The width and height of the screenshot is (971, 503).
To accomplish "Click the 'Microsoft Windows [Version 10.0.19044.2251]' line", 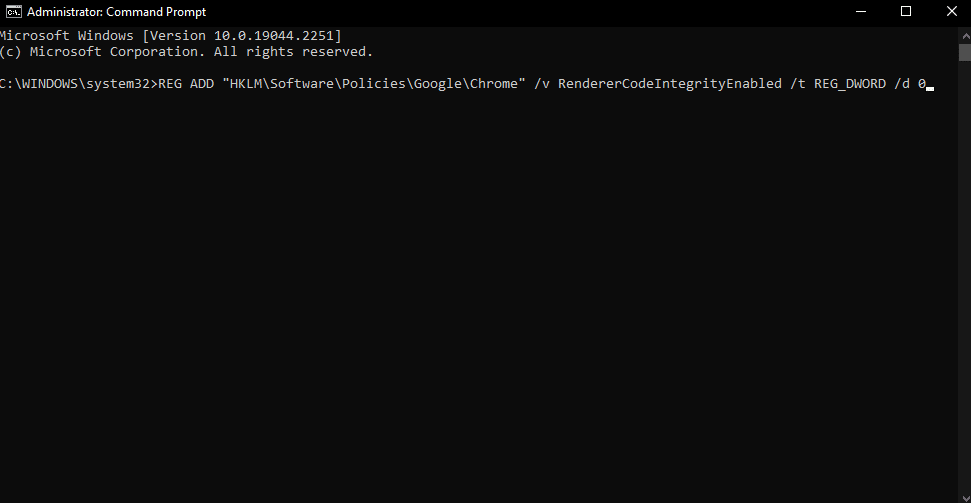I will coord(171,35).
